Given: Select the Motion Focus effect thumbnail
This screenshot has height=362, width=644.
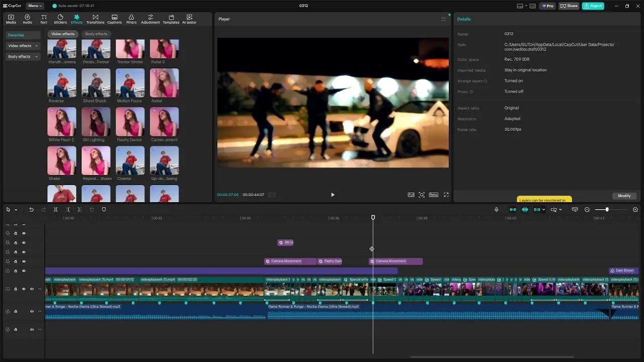Looking at the screenshot, I should pos(130,83).
